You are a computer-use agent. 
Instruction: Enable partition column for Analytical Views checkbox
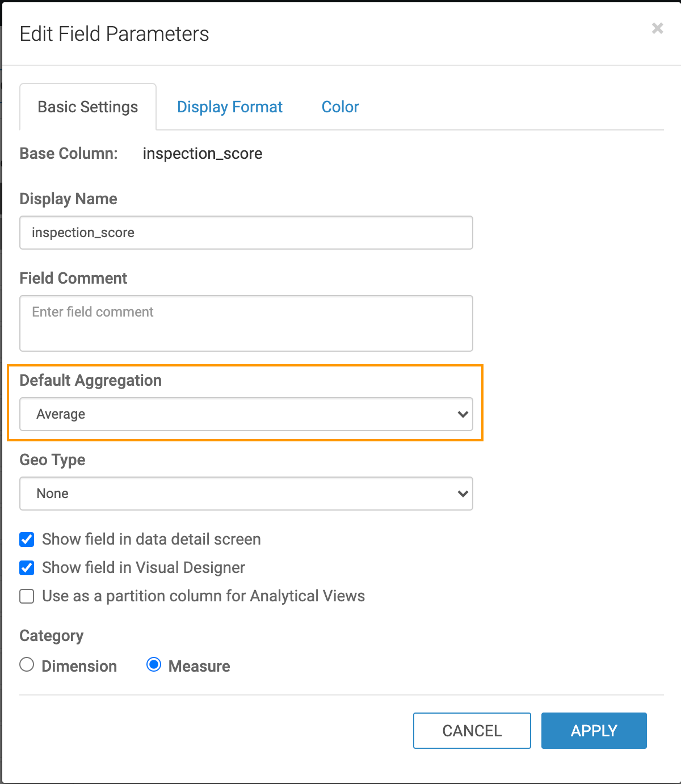[x=27, y=596]
